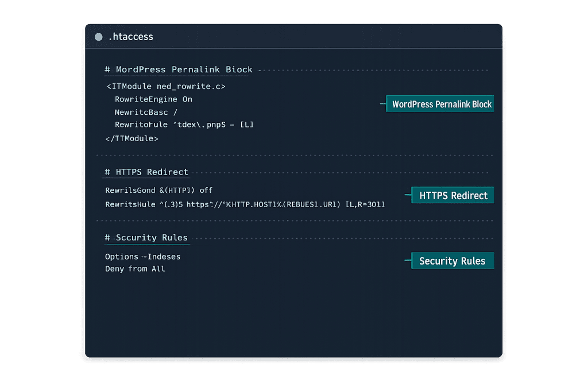Click the 'Deny from All' line

pyautogui.click(x=135, y=269)
